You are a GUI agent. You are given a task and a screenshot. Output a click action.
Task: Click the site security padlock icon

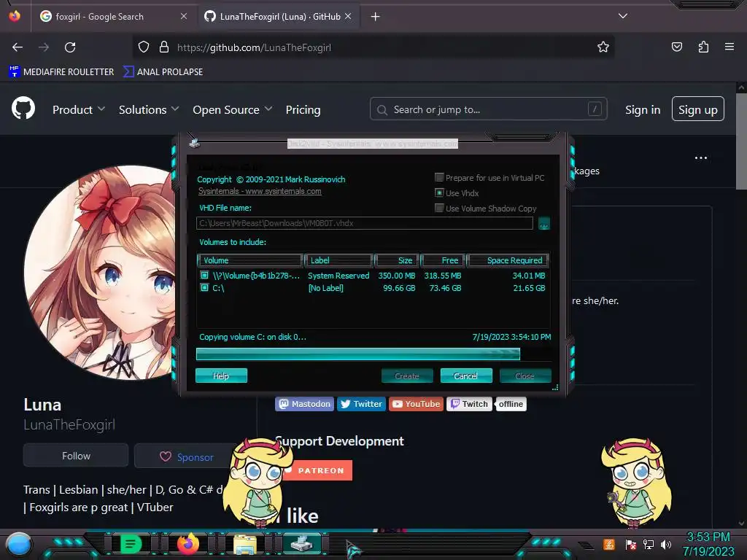164,47
